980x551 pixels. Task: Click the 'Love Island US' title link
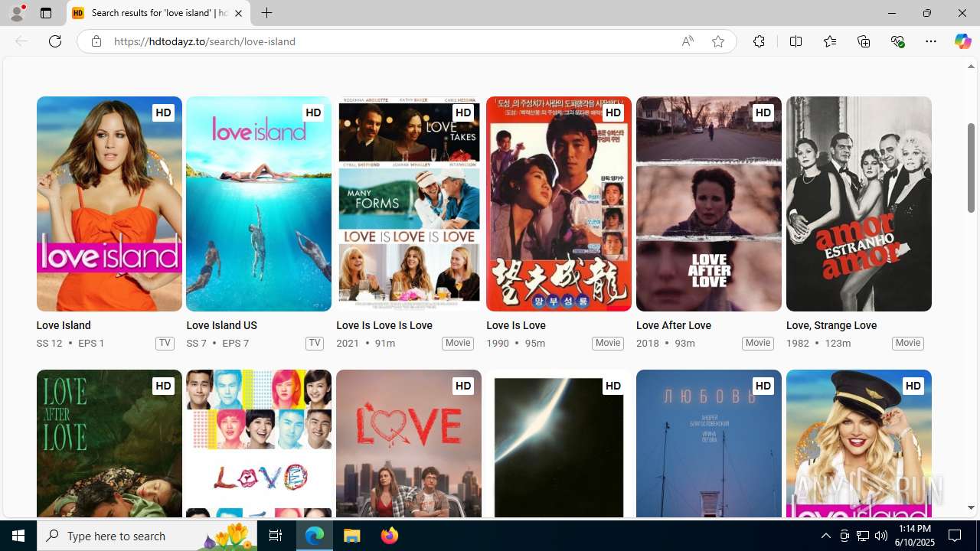[221, 325]
